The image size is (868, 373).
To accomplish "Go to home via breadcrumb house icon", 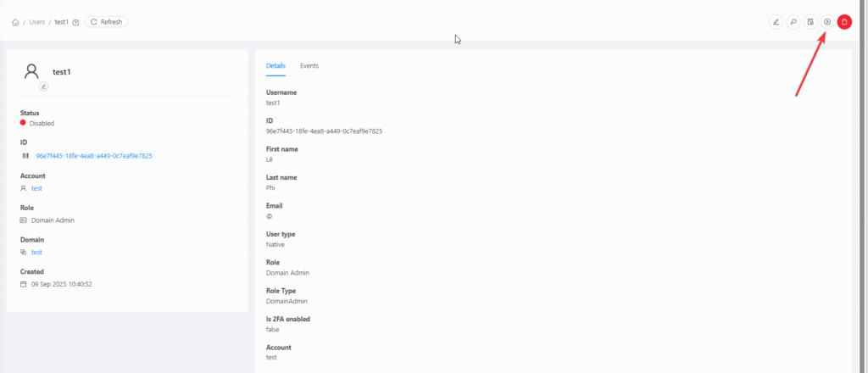I will (x=15, y=22).
